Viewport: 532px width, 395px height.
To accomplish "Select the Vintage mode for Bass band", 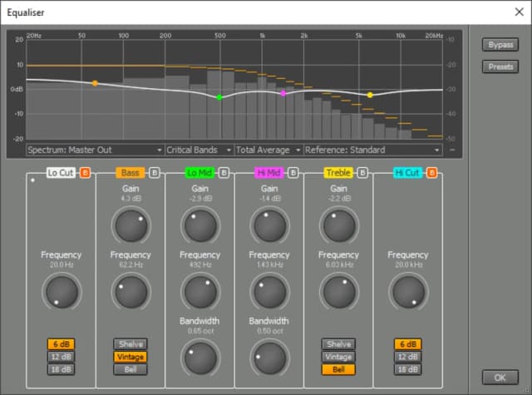I will click(131, 357).
